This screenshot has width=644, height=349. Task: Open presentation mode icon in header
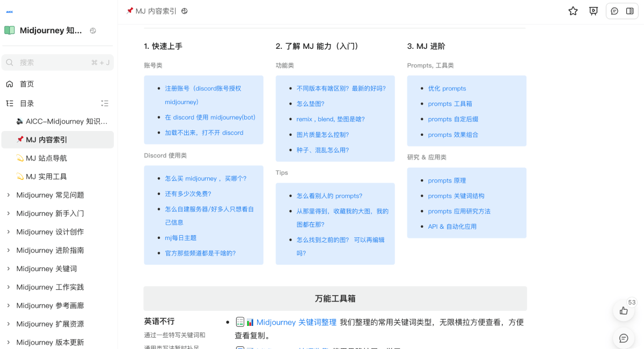594,11
